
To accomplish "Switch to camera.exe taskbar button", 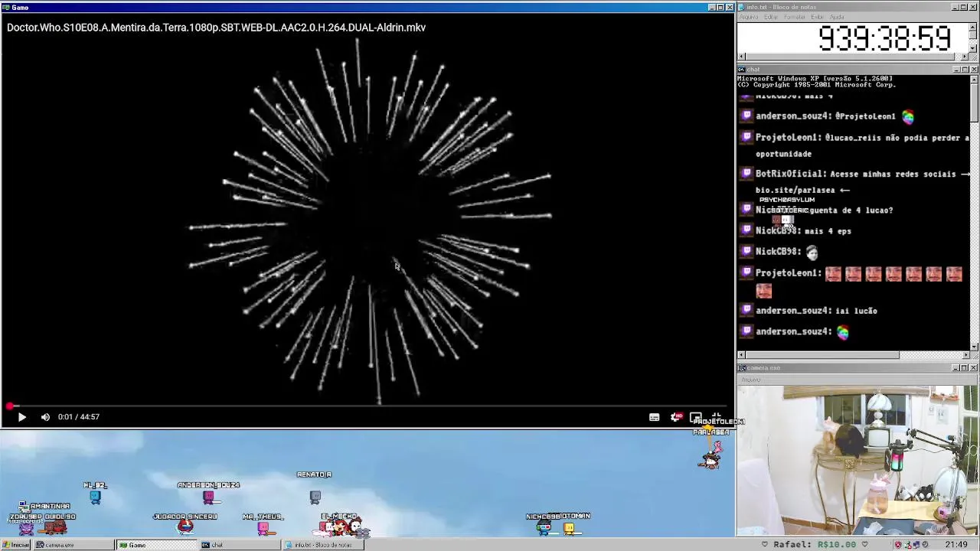I will (73, 545).
